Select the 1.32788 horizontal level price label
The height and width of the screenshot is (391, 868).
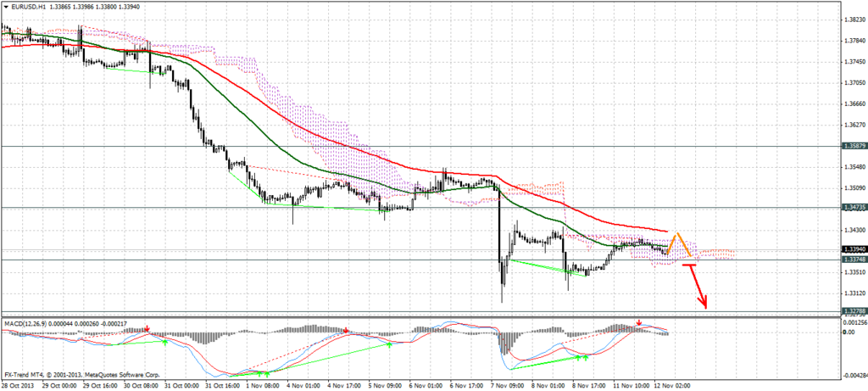click(854, 311)
